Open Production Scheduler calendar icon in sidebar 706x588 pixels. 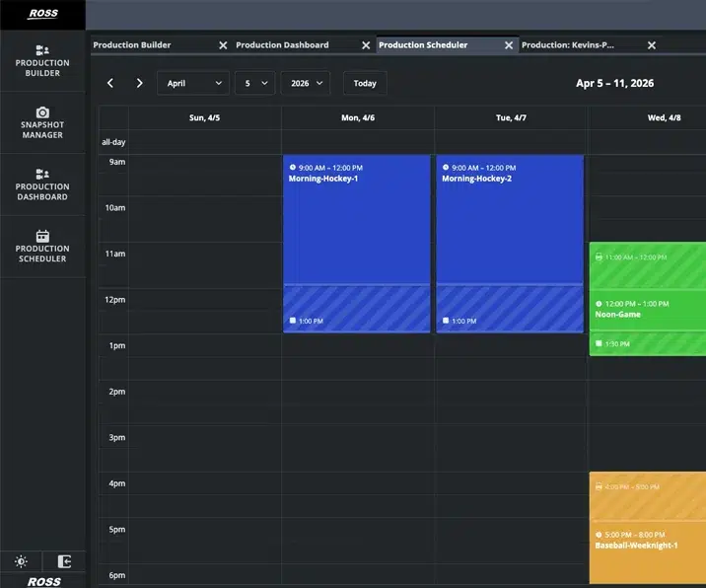click(x=42, y=236)
